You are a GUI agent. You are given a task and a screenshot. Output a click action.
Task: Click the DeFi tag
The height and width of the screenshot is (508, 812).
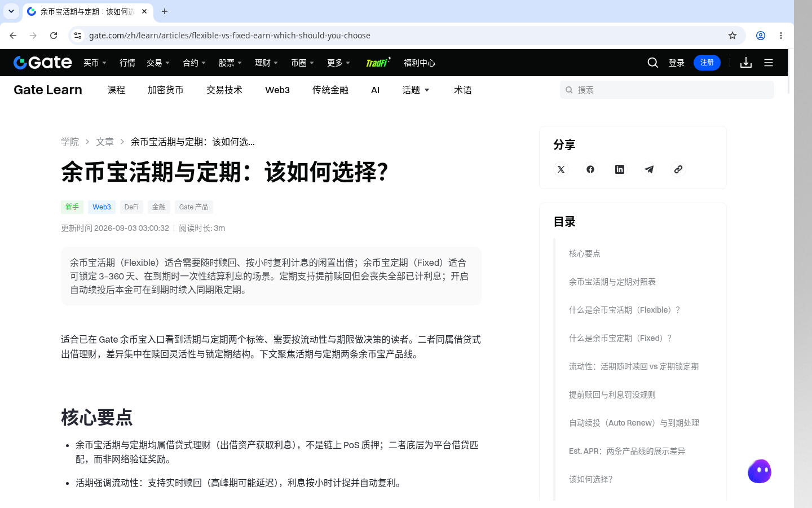pos(131,207)
